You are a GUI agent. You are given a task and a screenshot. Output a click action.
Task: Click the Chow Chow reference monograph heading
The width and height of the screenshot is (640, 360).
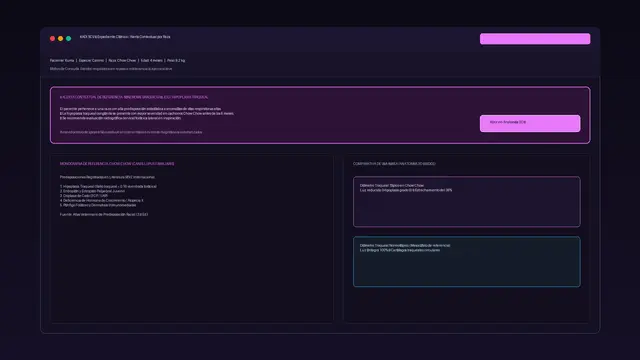pyautogui.click(x=117, y=164)
